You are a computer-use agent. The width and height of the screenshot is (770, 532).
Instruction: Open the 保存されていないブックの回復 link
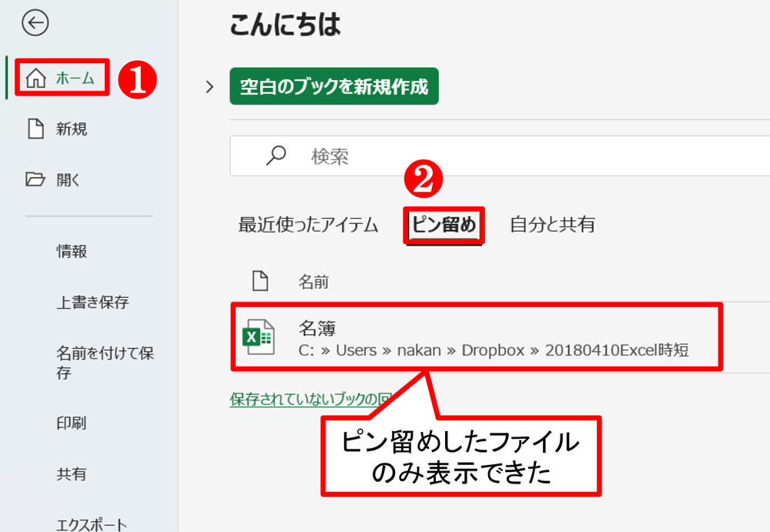pyautogui.click(x=311, y=399)
